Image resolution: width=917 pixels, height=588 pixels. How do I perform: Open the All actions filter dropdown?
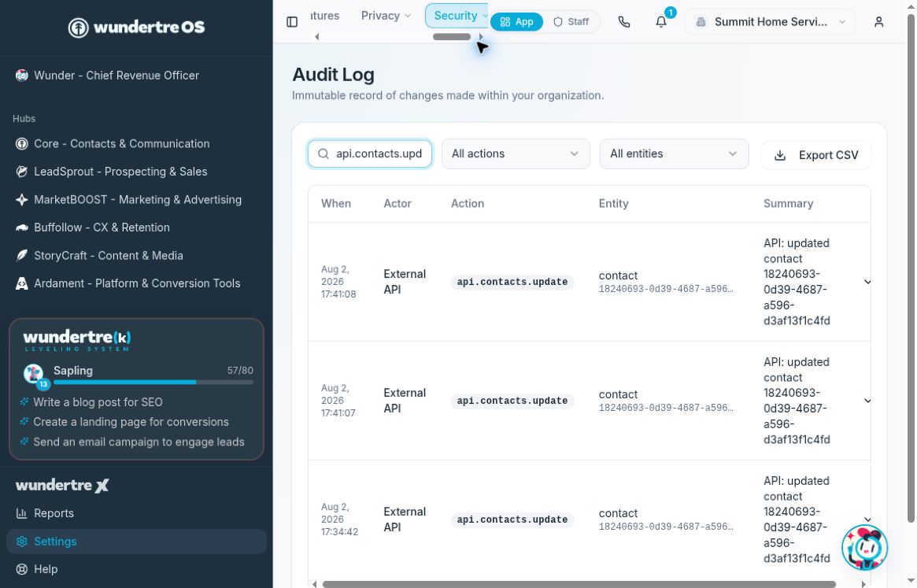click(516, 153)
